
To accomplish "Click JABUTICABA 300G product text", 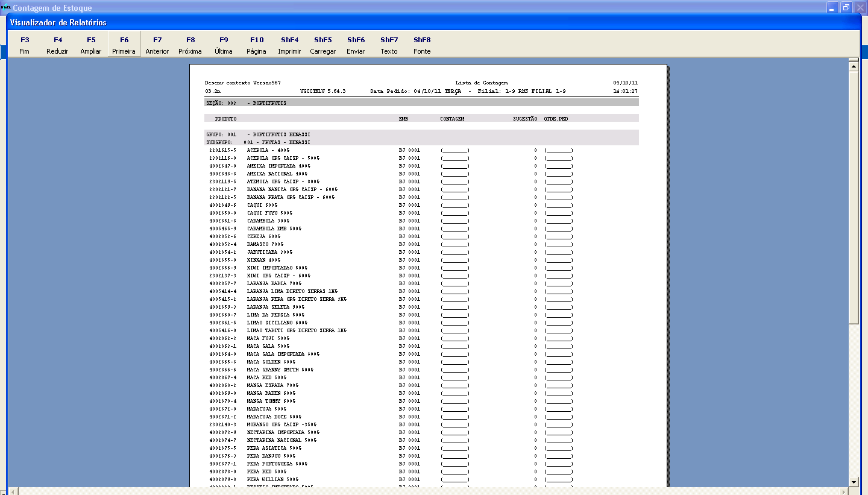I will [269, 252].
